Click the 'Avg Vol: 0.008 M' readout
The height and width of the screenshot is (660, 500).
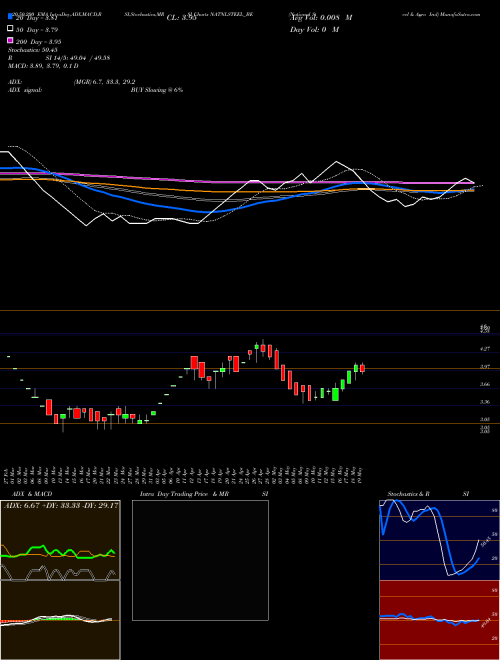point(321,18)
